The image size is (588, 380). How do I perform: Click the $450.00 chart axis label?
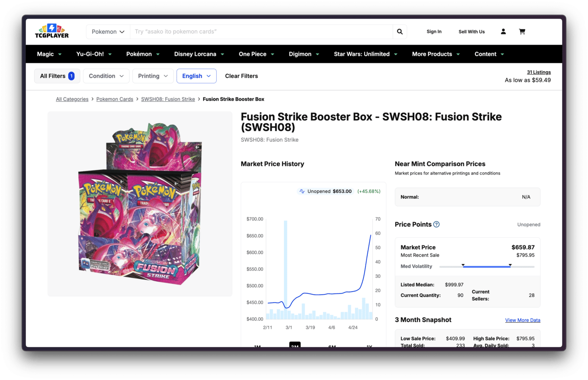(255, 303)
